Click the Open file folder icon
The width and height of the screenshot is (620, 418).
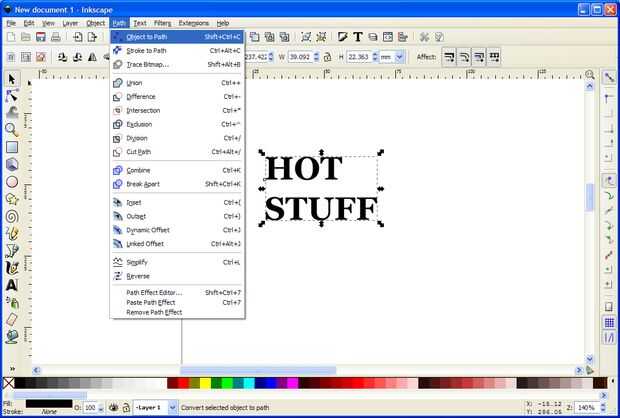pyautogui.click(x=26, y=37)
